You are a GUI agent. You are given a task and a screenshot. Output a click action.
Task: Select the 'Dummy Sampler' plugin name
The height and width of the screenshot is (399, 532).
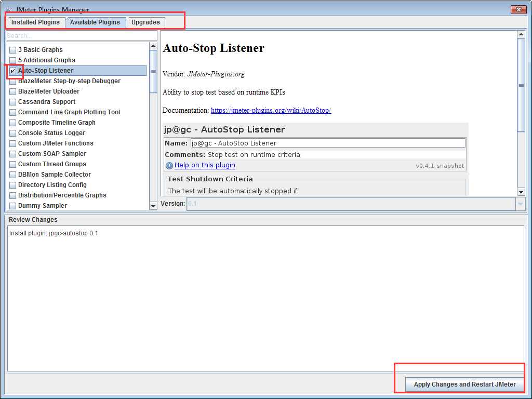pyautogui.click(x=43, y=206)
